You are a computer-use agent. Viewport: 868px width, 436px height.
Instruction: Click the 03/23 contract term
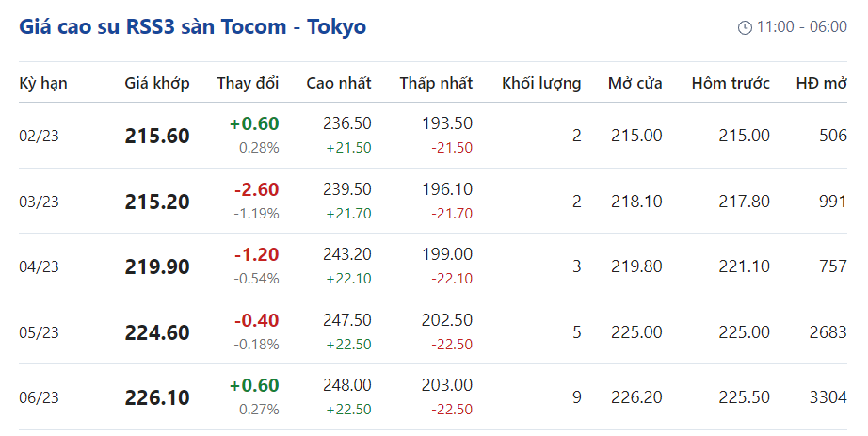point(40,202)
